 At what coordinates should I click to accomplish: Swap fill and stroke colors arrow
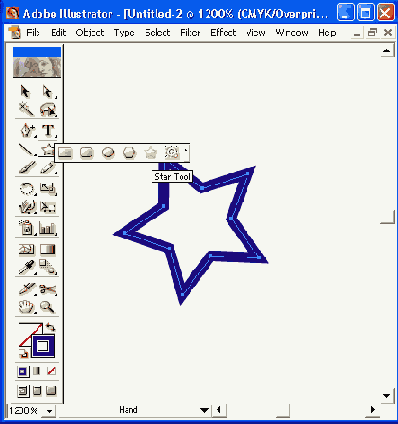pos(50,326)
